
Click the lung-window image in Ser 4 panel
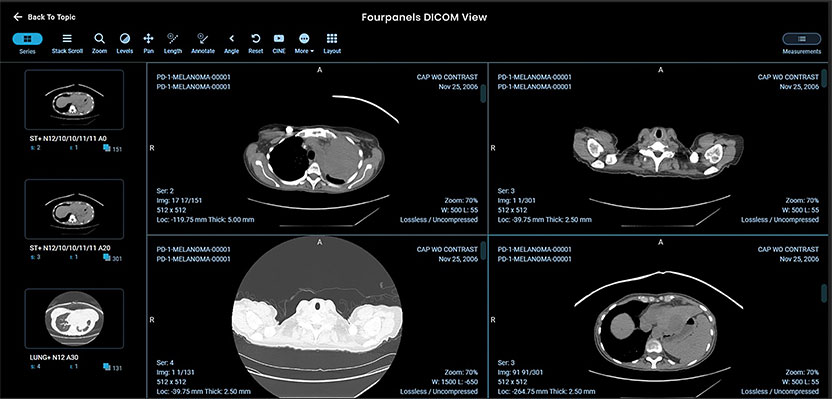point(317,317)
